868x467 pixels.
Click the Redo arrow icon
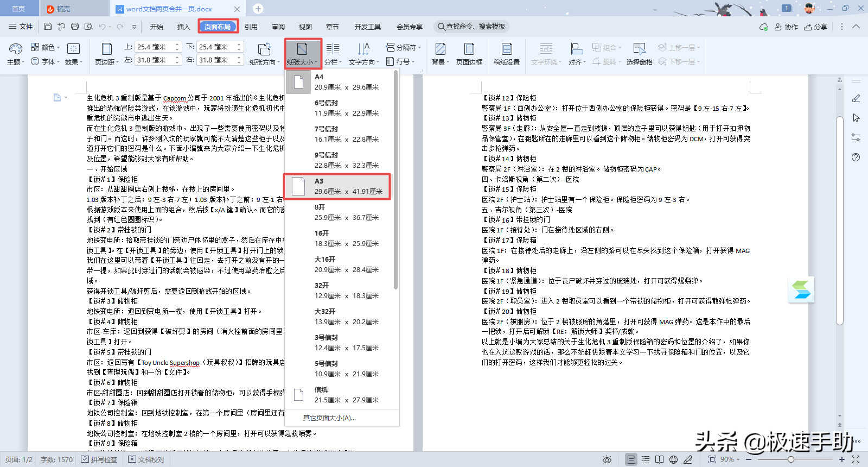coord(119,27)
